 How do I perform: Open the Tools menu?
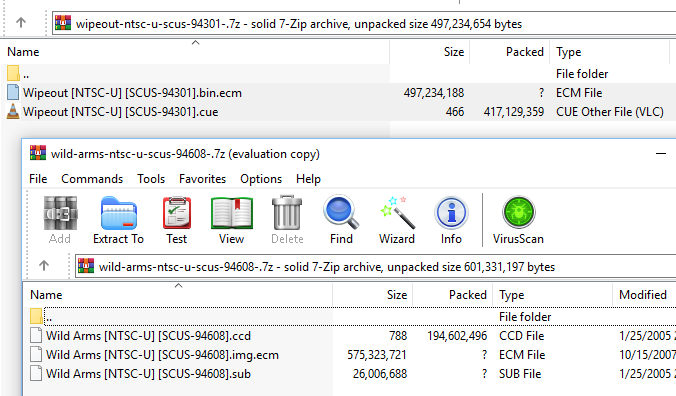[x=151, y=179]
